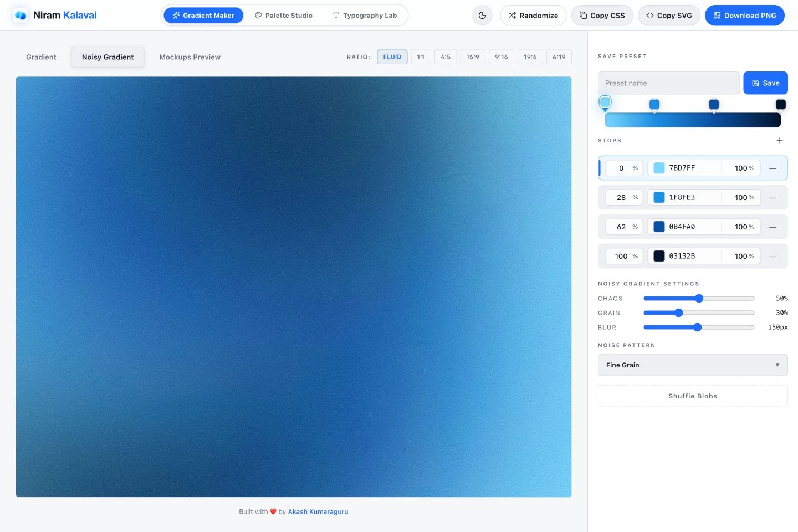The width and height of the screenshot is (798, 532).
Task: Click the noisy gradient preview canvas
Action: point(294,287)
